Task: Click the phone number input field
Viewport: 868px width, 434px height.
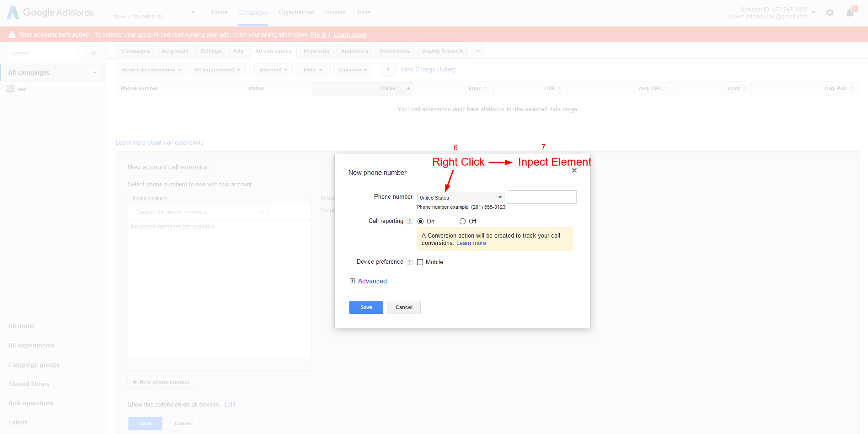Action: click(542, 197)
